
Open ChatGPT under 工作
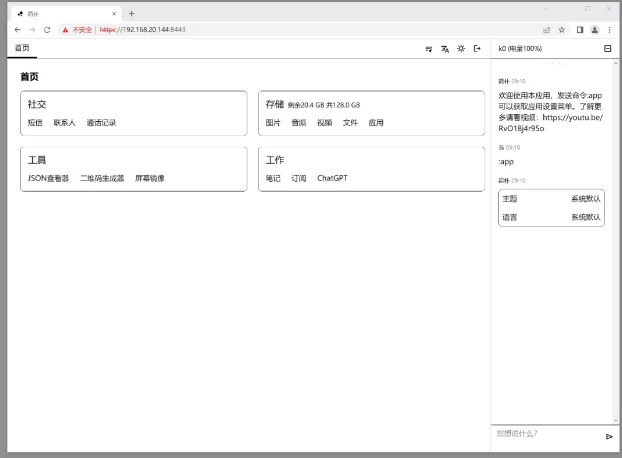pyautogui.click(x=332, y=179)
